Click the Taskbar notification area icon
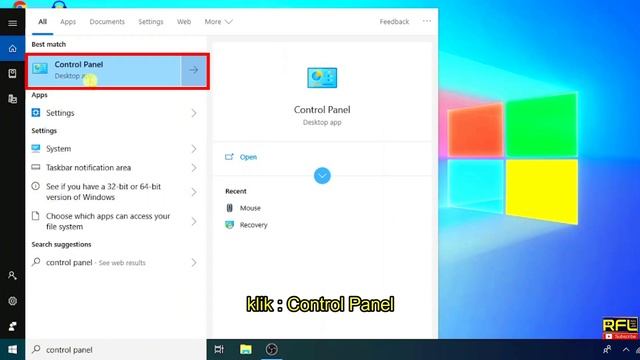The width and height of the screenshot is (640, 360). [x=36, y=167]
